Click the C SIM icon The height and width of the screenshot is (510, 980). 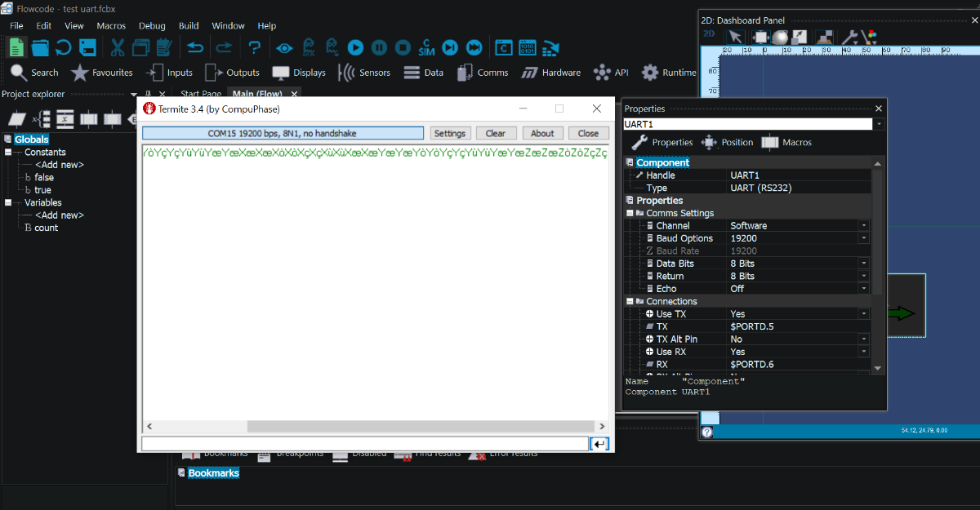coord(426,47)
